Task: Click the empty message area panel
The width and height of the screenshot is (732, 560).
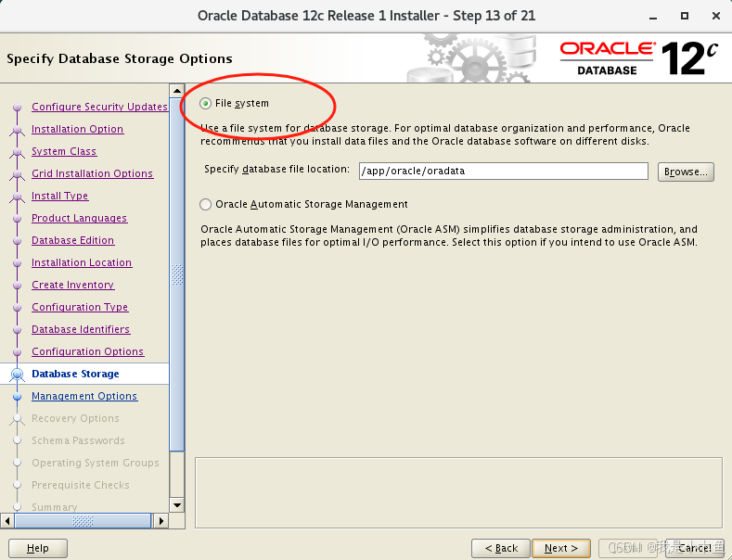Action: [x=458, y=493]
